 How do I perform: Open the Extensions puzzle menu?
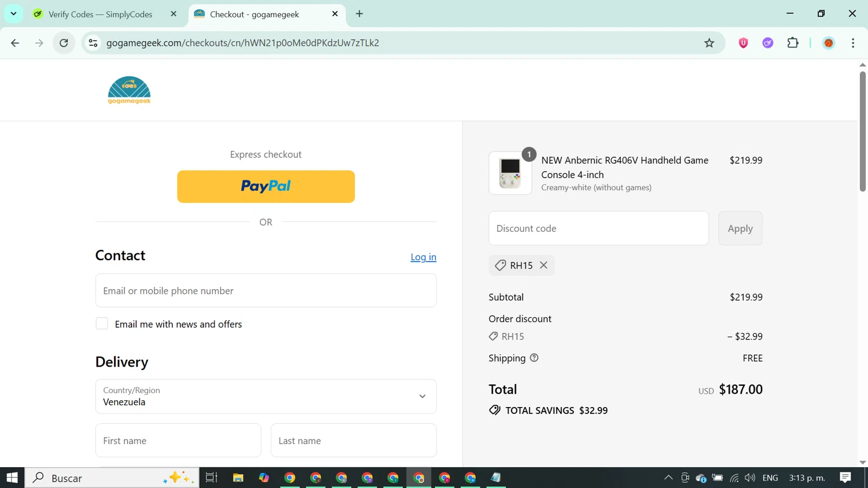793,43
